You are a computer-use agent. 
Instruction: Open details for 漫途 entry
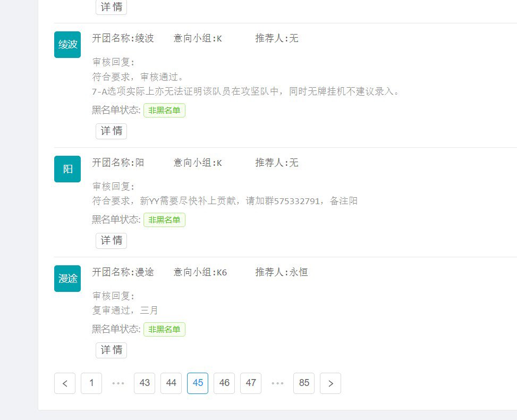point(112,350)
